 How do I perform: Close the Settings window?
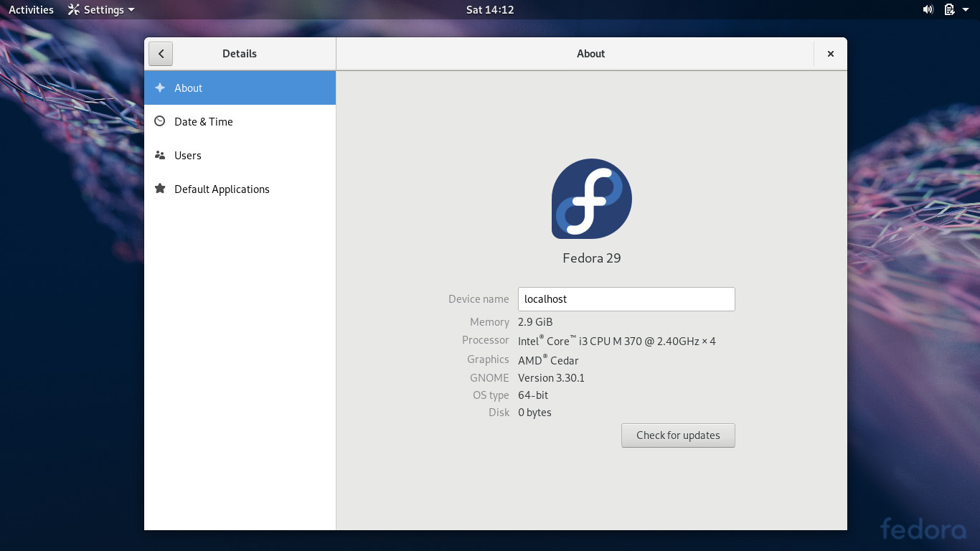pyautogui.click(x=831, y=54)
